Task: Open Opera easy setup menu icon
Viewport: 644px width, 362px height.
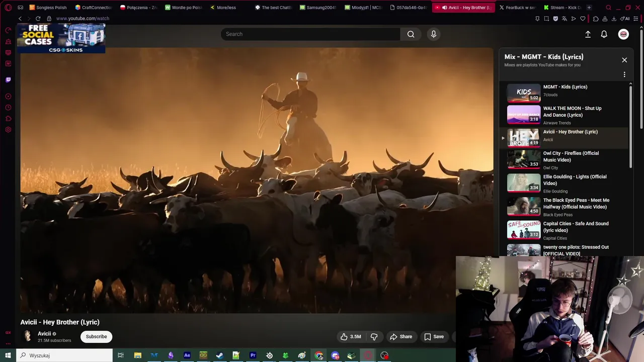Action: (x=636, y=19)
